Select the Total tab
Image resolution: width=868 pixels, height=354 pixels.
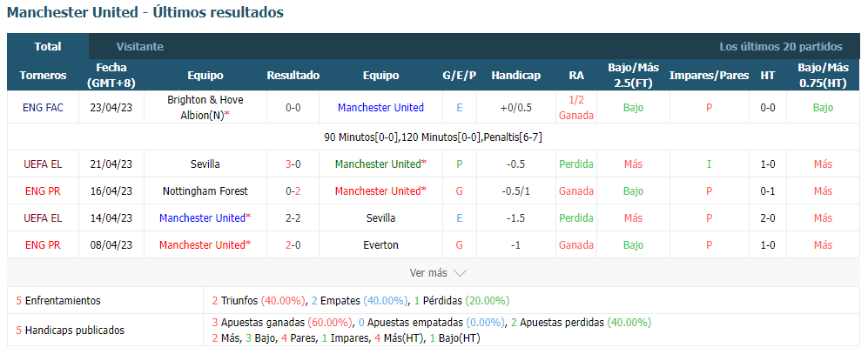tap(48, 46)
